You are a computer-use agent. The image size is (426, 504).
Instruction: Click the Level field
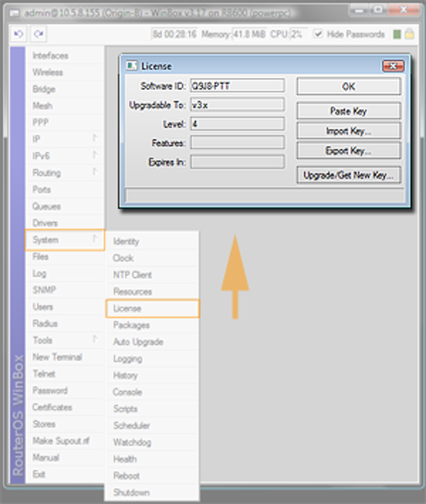[237, 124]
